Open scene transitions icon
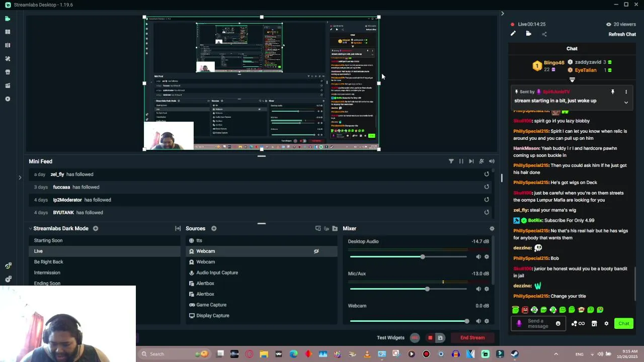This screenshot has height=362, width=644. 178,228
